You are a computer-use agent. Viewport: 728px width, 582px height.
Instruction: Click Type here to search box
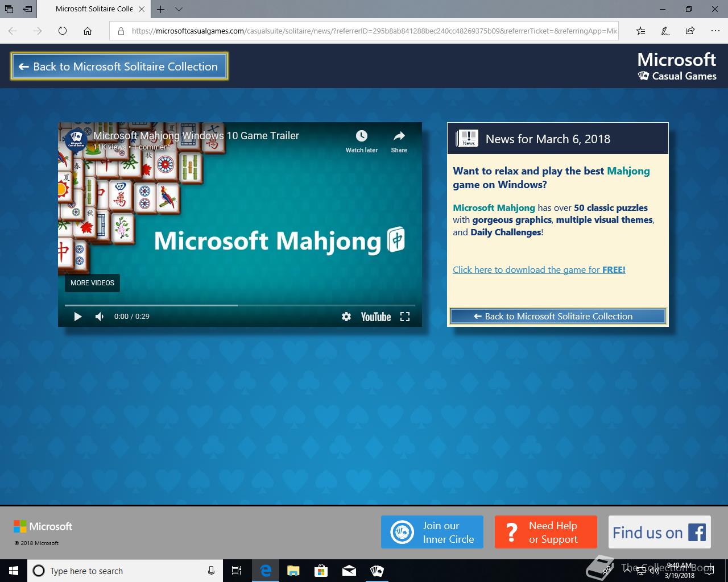124,571
